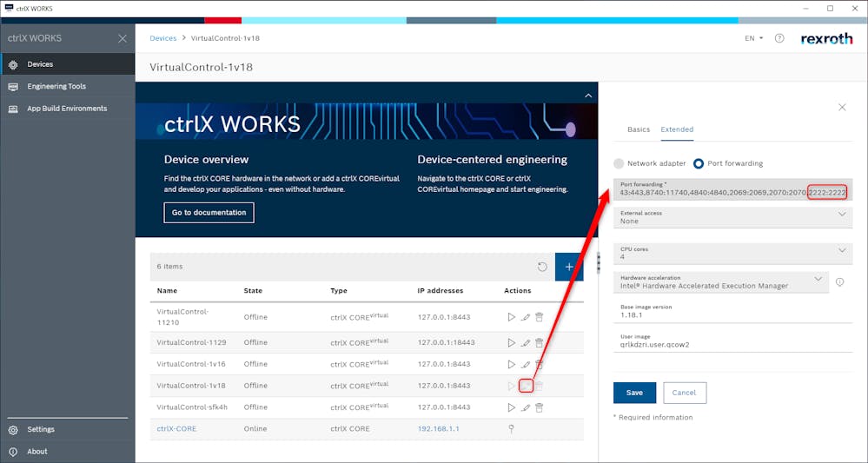The width and height of the screenshot is (868, 463).
Task: Open the 192.168.1.1 IP address link
Action: point(439,429)
